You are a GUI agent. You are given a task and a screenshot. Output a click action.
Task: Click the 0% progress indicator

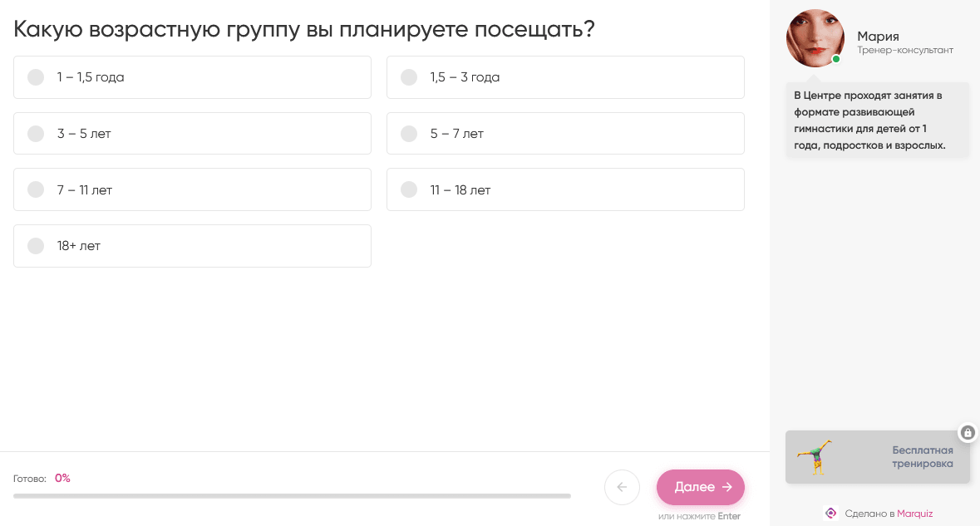pos(62,479)
